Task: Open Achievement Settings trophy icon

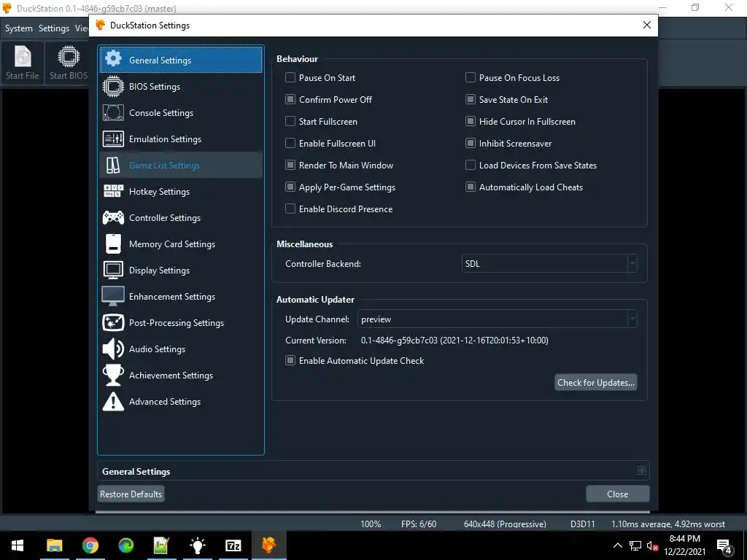Action: pos(113,376)
